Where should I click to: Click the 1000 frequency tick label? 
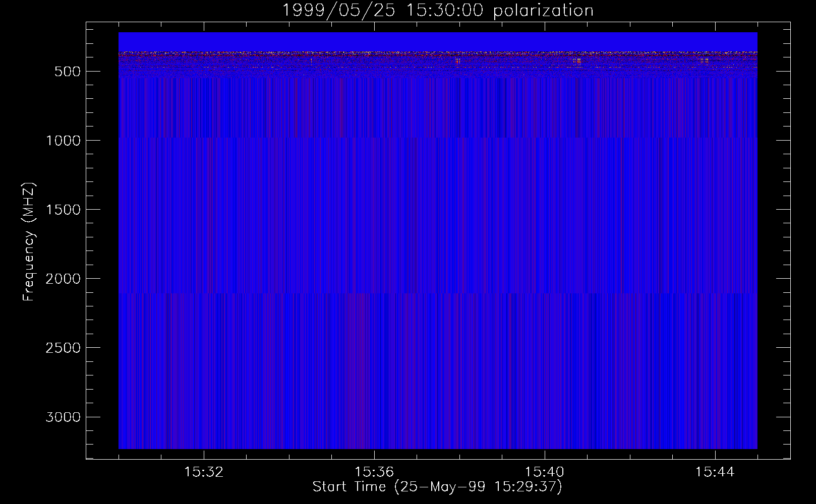click(63, 141)
